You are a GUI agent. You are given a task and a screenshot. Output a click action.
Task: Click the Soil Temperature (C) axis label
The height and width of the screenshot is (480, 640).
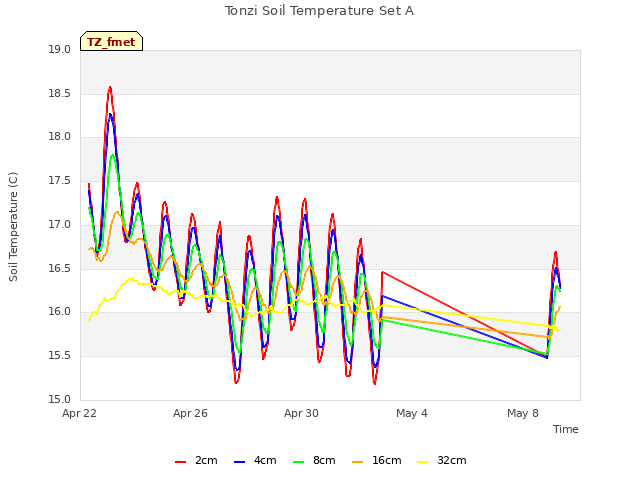point(13,227)
